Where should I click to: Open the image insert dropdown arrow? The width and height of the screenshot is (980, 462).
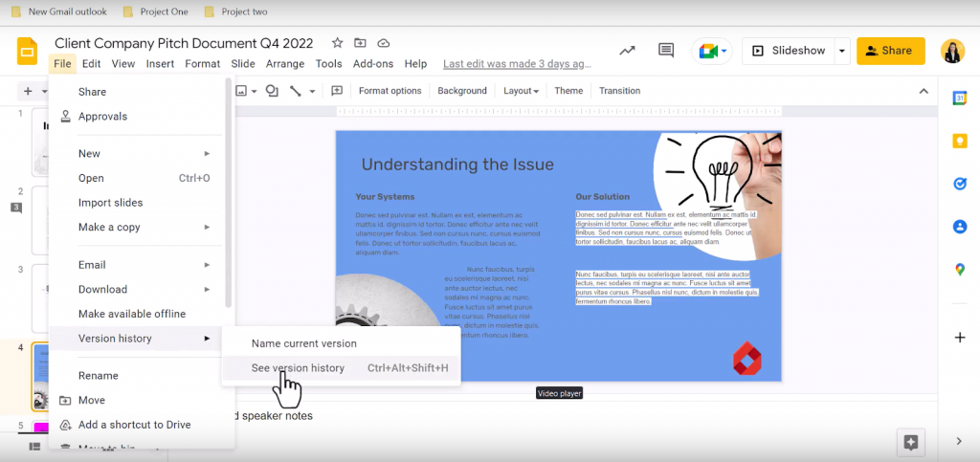255,91
